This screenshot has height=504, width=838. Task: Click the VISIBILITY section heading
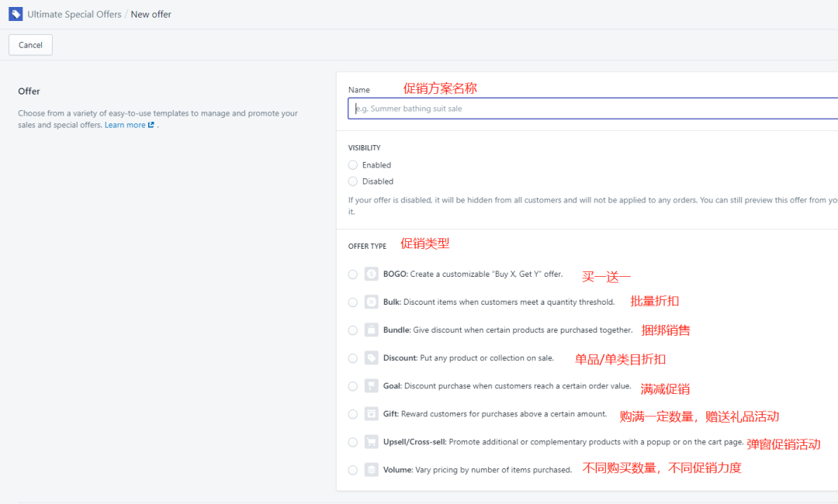click(365, 147)
